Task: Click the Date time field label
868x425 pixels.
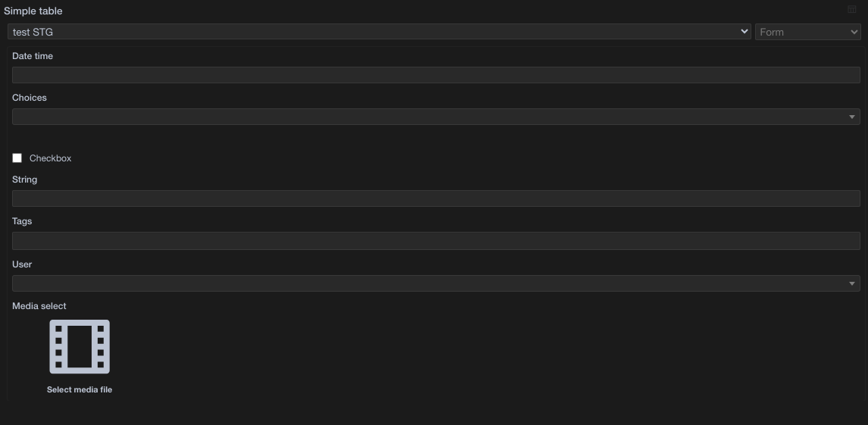Action: click(33, 56)
